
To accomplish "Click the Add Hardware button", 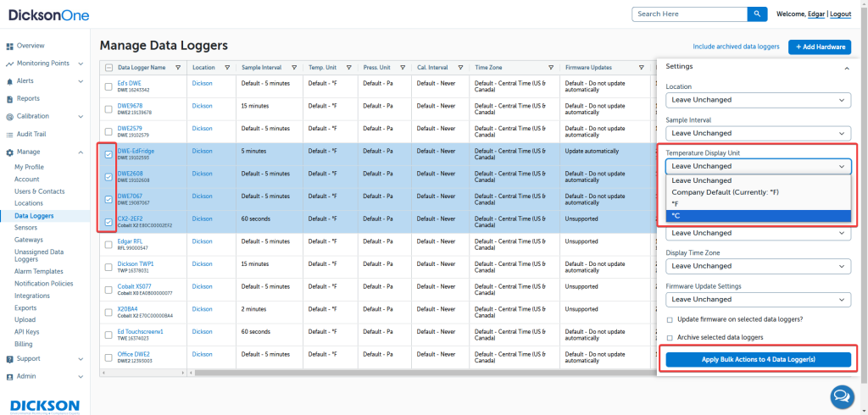I will tap(820, 47).
